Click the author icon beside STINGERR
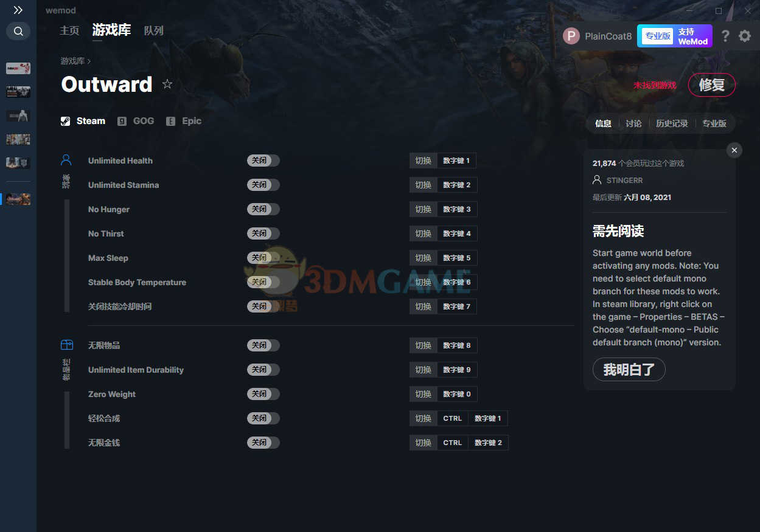This screenshot has height=532, width=760. 597,180
